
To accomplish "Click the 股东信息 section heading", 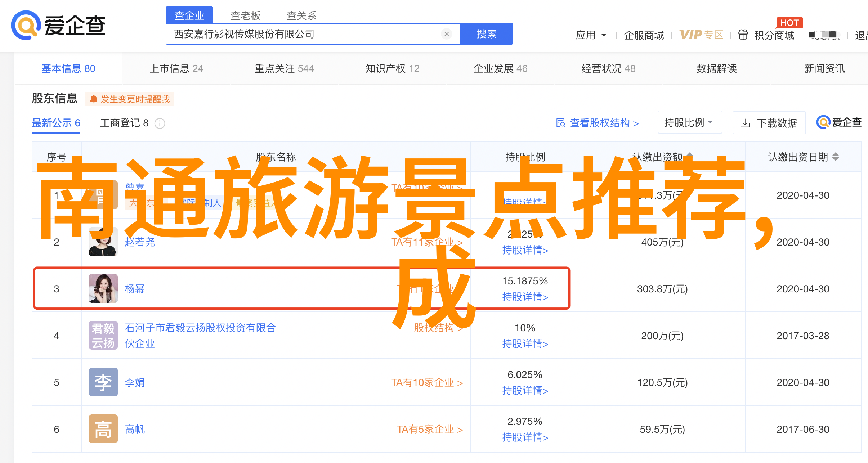I will [55, 98].
